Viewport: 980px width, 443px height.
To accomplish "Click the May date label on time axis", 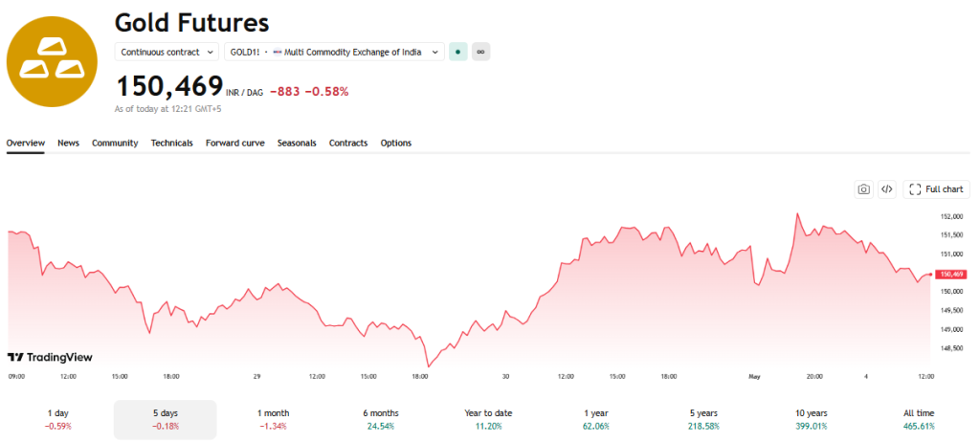I will click(754, 376).
